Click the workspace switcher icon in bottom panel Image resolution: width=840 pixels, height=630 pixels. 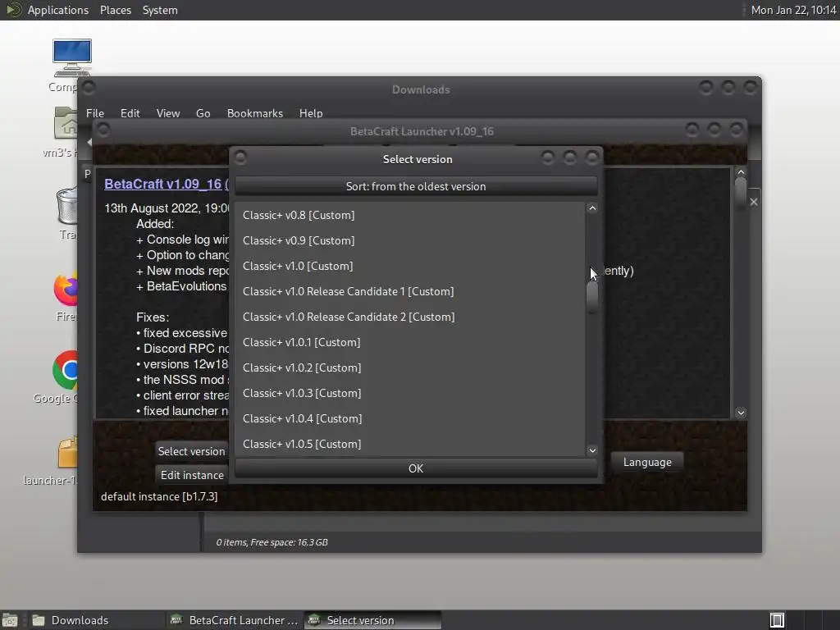(x=777, y=620)
